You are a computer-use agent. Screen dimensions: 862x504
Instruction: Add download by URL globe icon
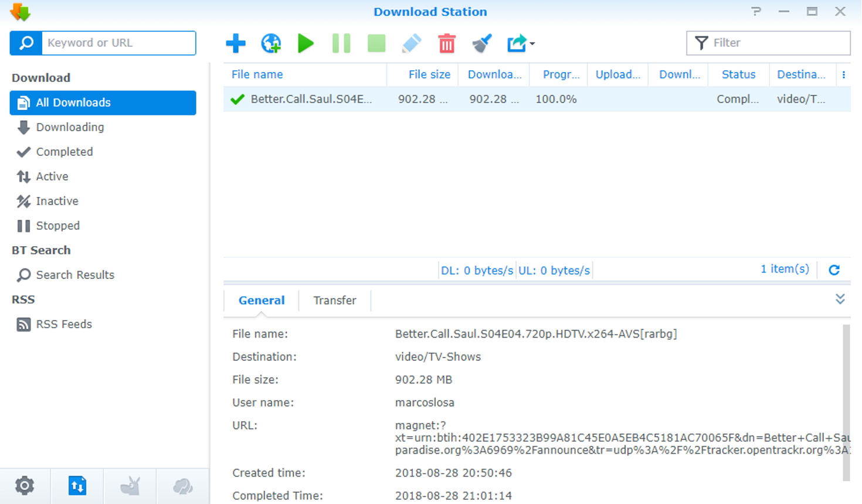click(x=271, y=43)
